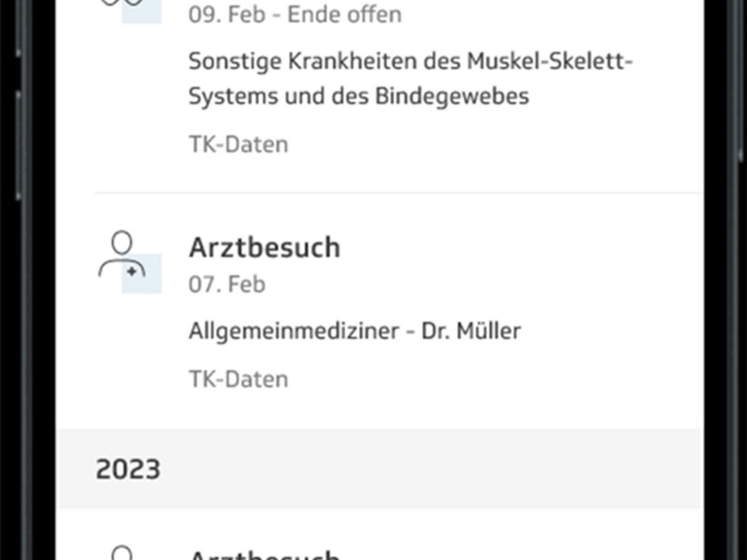Tap the TK-Daten label under the Bindegewebes diagnosis
This screenshot has height=560, width=747.
[238, 144]
